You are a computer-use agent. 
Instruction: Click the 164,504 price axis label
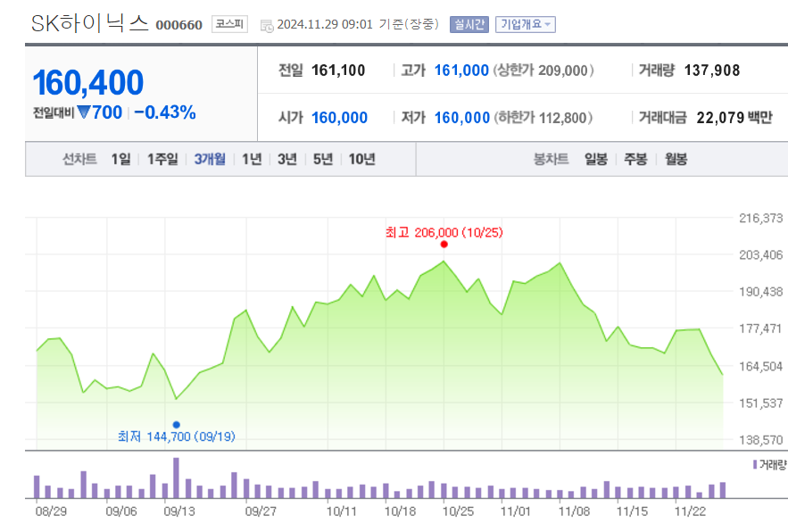761,367
